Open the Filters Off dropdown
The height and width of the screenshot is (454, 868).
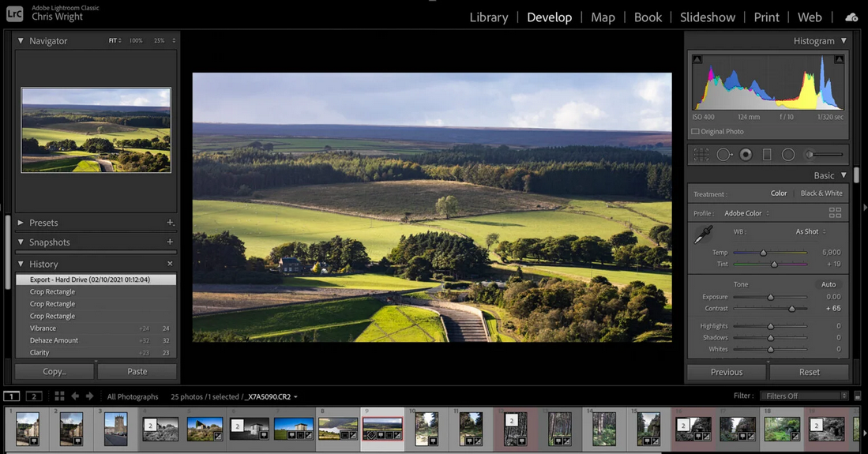804,396
